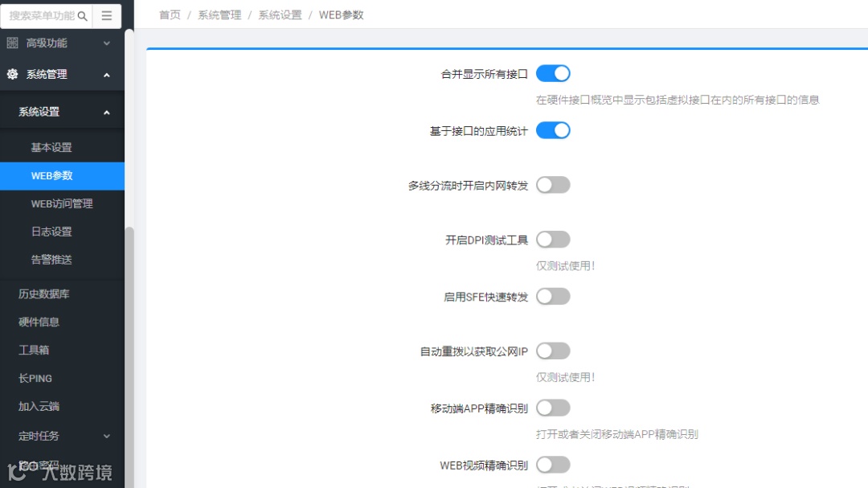The image size is (868, 488).
Task: Open 长PING sidebar item
Action: [x=62, y=379]
